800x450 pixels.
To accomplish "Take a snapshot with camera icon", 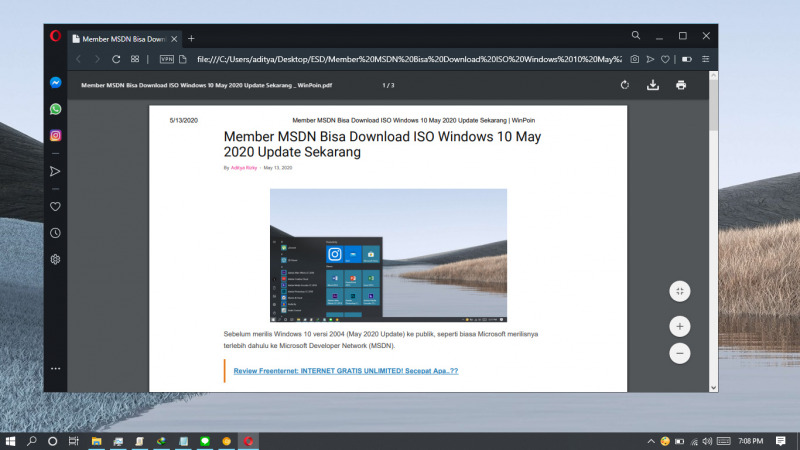I will pyautogui.click(x=634, y=59).
